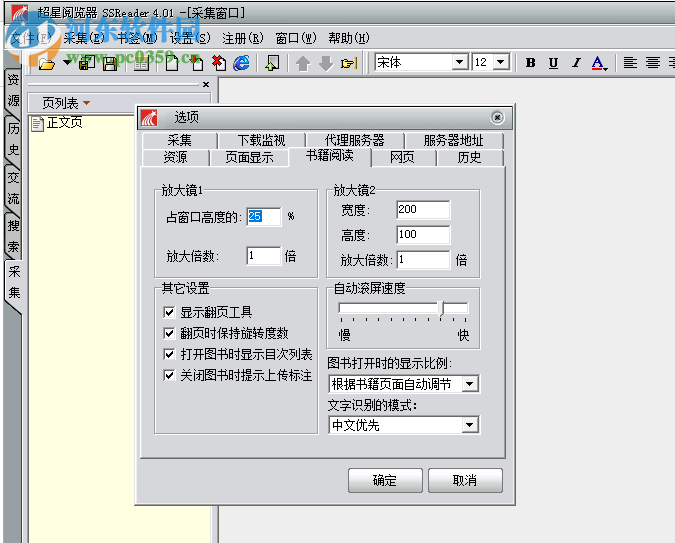The width and height of the screenshot is (675, 543).
Task: Click the 占窗口高度的 percentage field
Action: 264,216
